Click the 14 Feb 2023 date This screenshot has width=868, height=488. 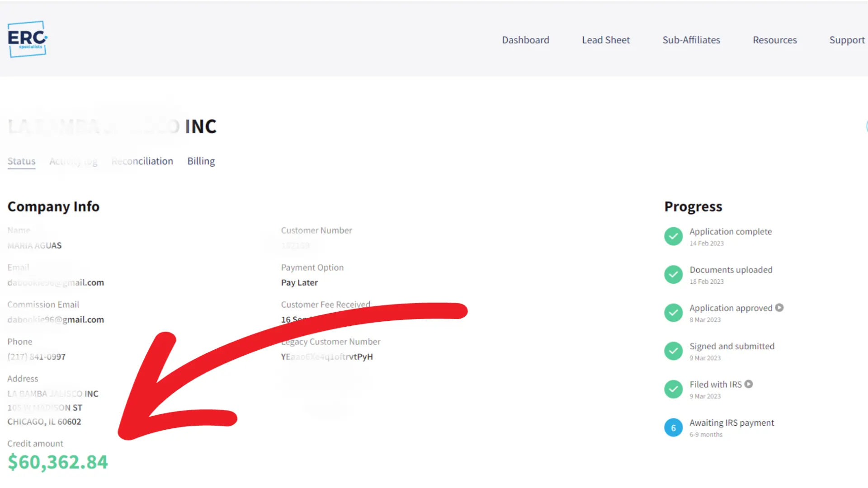tap(707, 244)
